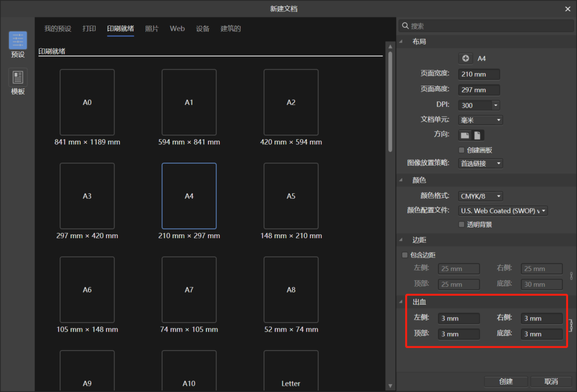
Task: Collapse the 布局 section
Action: click(x=401, y=42)
